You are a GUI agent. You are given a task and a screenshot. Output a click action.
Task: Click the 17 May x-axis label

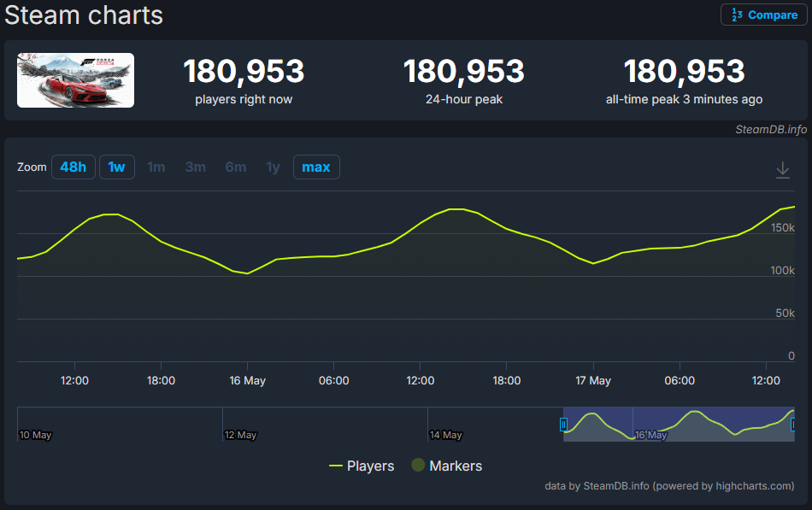point(593,380)
